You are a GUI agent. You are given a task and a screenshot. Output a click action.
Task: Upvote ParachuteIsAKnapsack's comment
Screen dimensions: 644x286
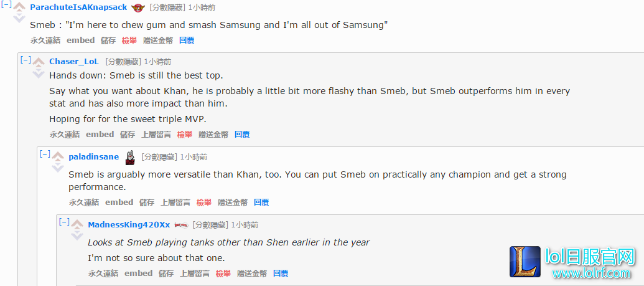coord(19,8)
